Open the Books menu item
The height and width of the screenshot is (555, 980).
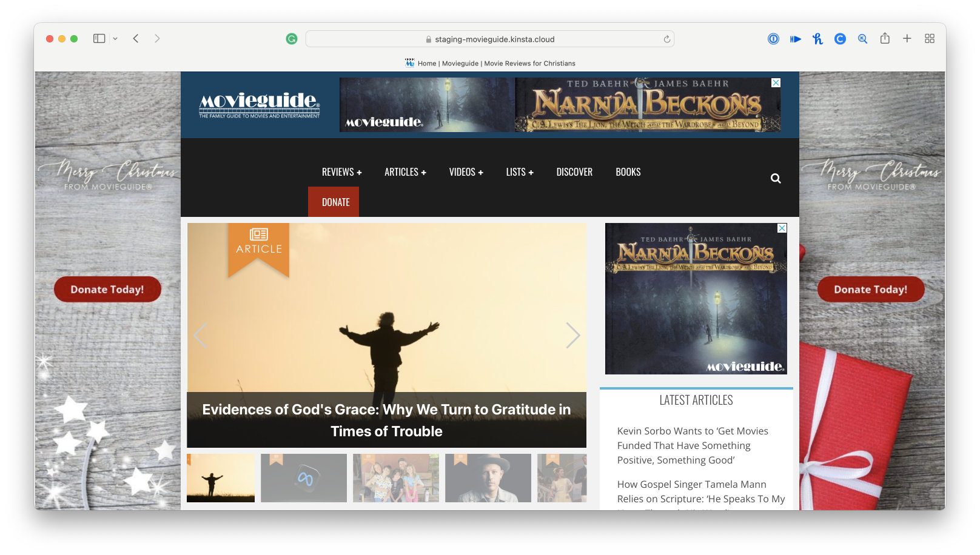click(x=628, y=172)
